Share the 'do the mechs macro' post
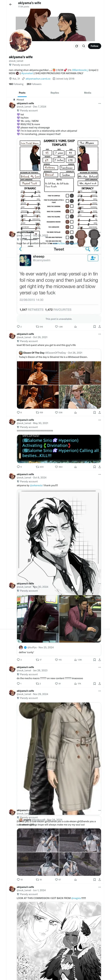The height and width of the screenshot is (980, 110). 99,684
